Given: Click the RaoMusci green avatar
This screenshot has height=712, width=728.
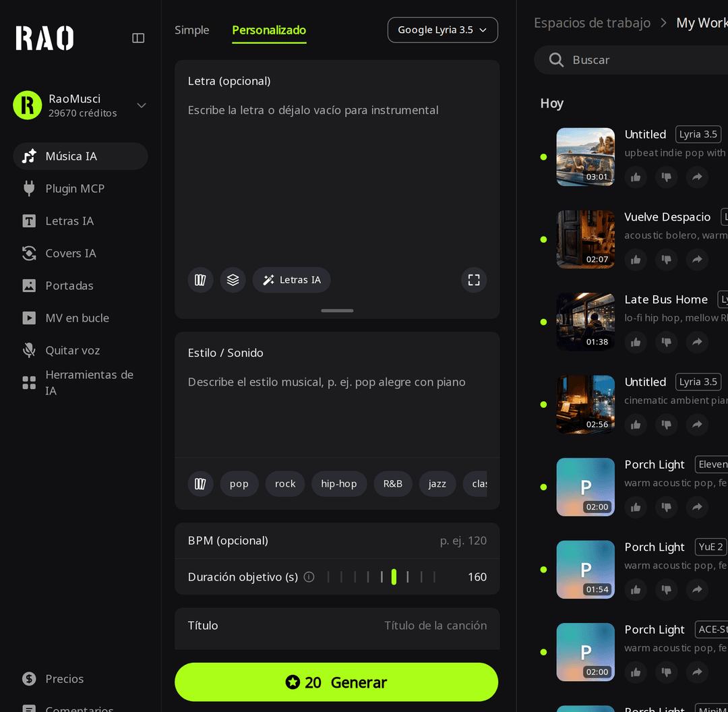Looking at the screenshot, I should (x=28, y=105).
